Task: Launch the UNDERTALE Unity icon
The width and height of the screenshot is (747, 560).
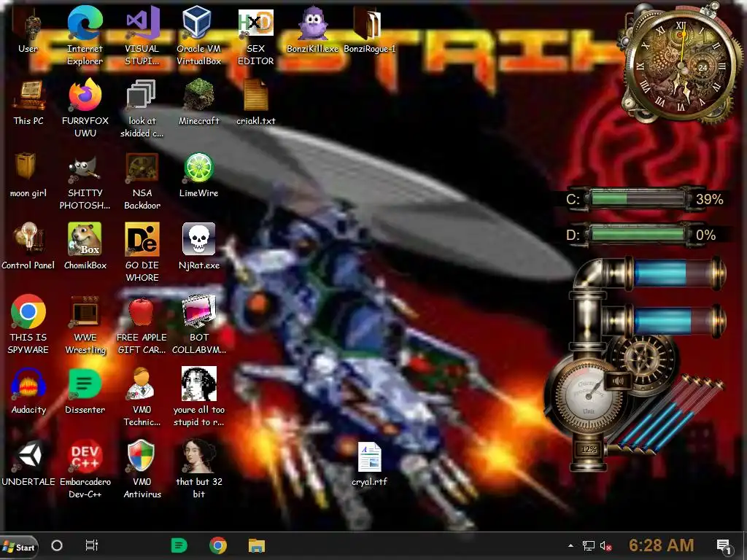Action: click(x=28, y=463)
